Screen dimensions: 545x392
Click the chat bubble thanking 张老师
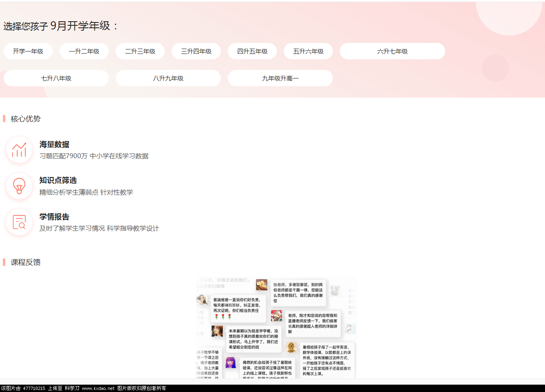point(298,293)
